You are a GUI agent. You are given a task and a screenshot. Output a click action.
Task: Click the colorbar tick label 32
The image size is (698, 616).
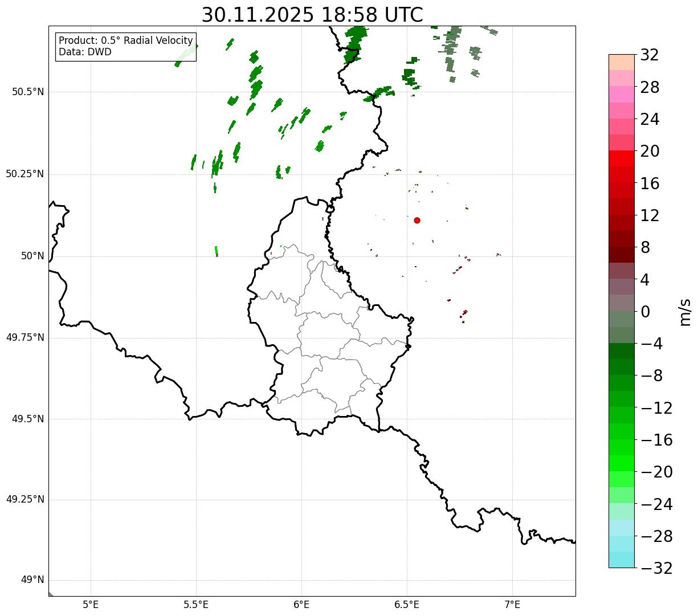pos(650,55)
